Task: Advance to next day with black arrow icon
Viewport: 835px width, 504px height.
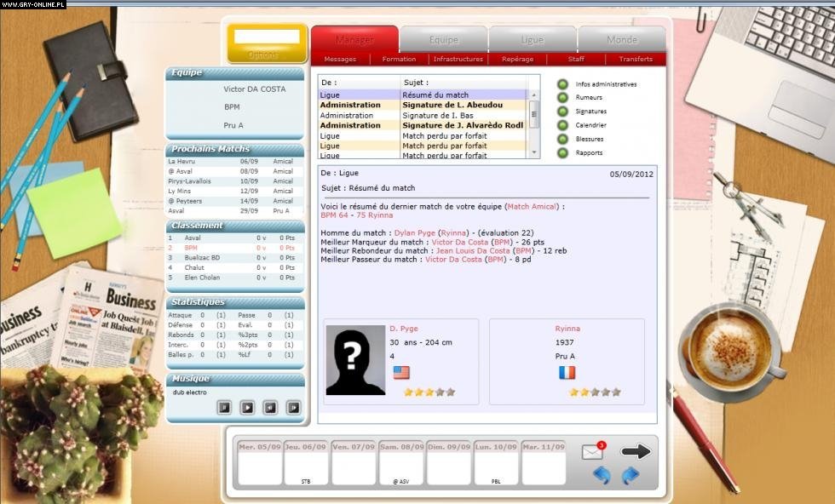Action: coord(634,450)
